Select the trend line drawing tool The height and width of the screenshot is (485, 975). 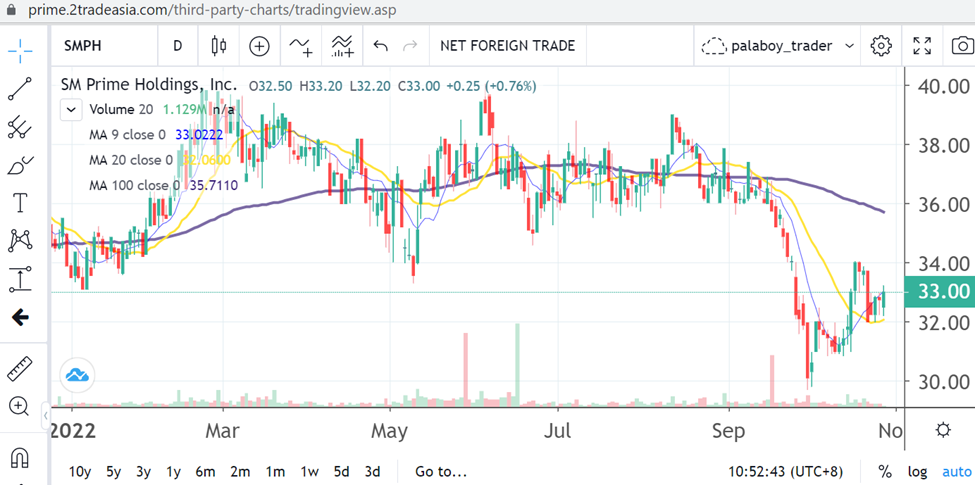point(20,89)
